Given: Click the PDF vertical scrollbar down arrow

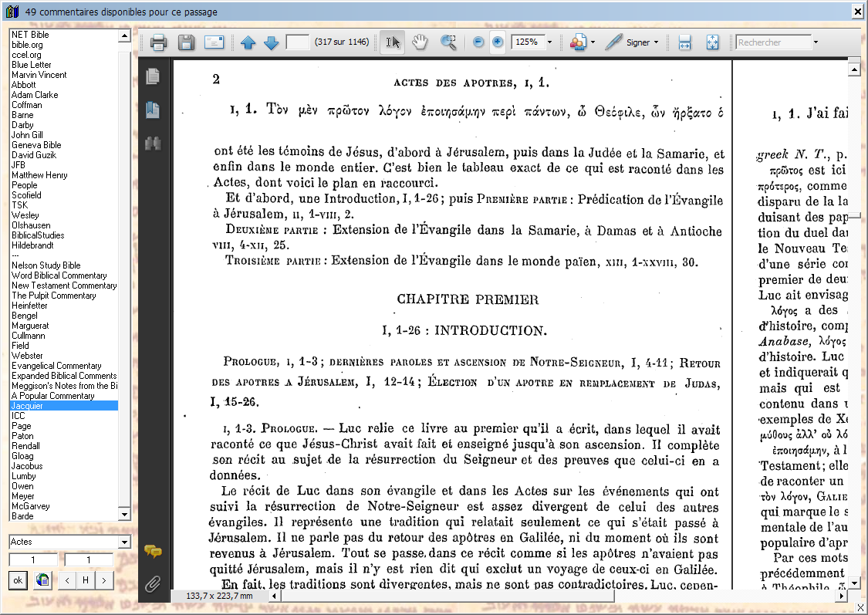Looking at the screenshot, I should point(854,583).
